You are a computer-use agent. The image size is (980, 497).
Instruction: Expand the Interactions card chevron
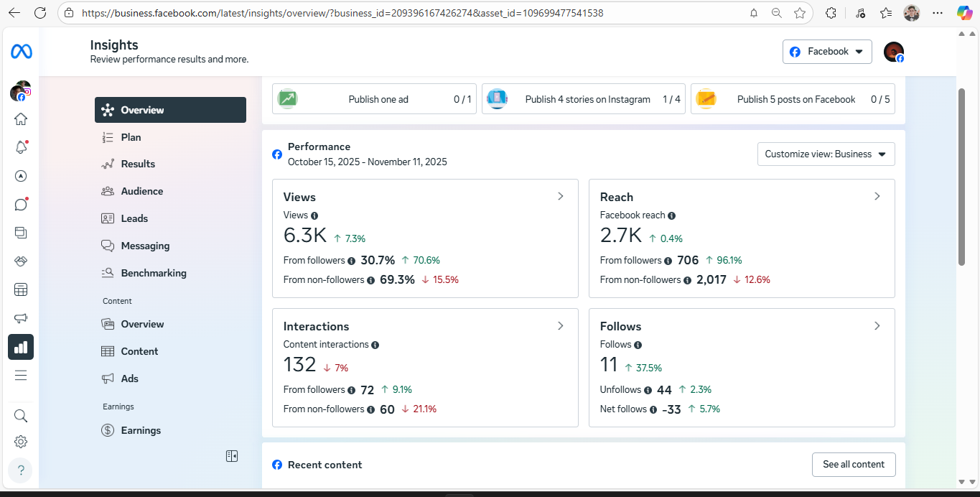pyautogui.click(x=561, y=325)
